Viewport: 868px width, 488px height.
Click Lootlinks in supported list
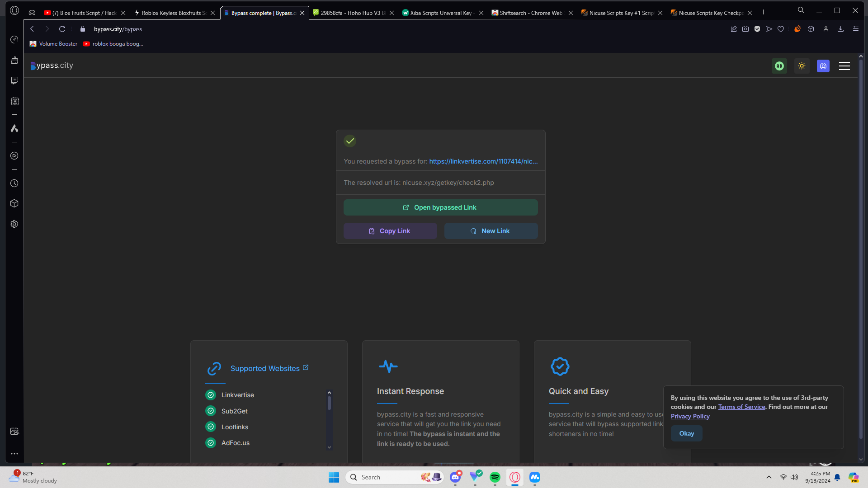point(235,427)
